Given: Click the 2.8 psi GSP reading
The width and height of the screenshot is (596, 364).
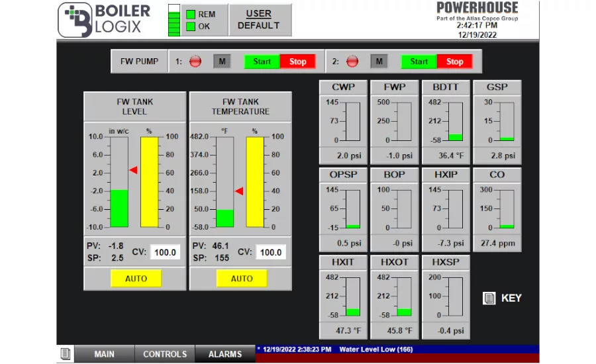Looking at the screenshot, I should 503,156.
